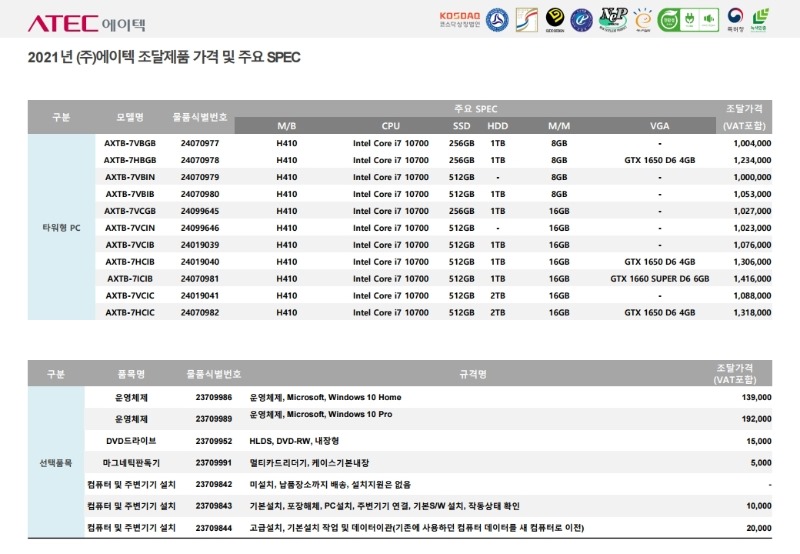
Task: Click the 'SSD' column header
Action: (462, 125)
